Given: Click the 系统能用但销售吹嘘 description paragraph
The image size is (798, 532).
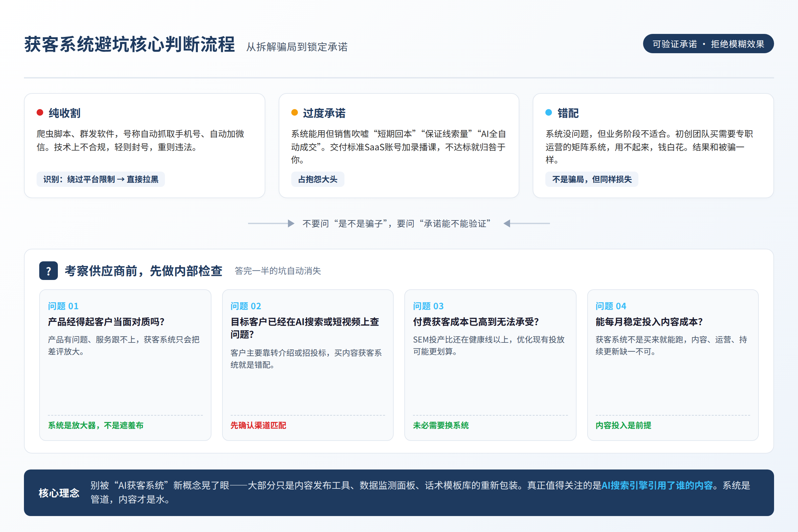Looking at the screenshot, I should point(399,147).
